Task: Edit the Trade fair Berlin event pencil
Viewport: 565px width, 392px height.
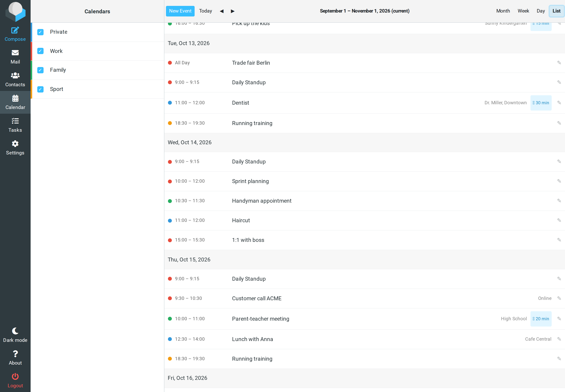Action: point(559,63)
